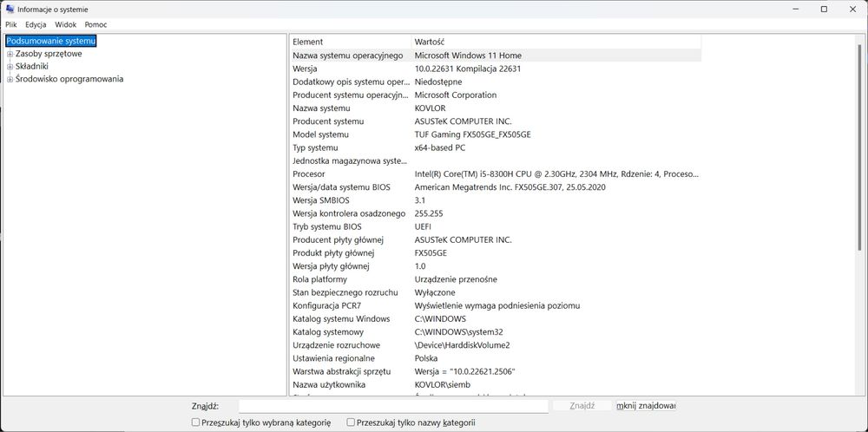The image size is (868, 432).
Task: Select Podsumowanie systemu in the tree
Action: (x=51, y=41)
